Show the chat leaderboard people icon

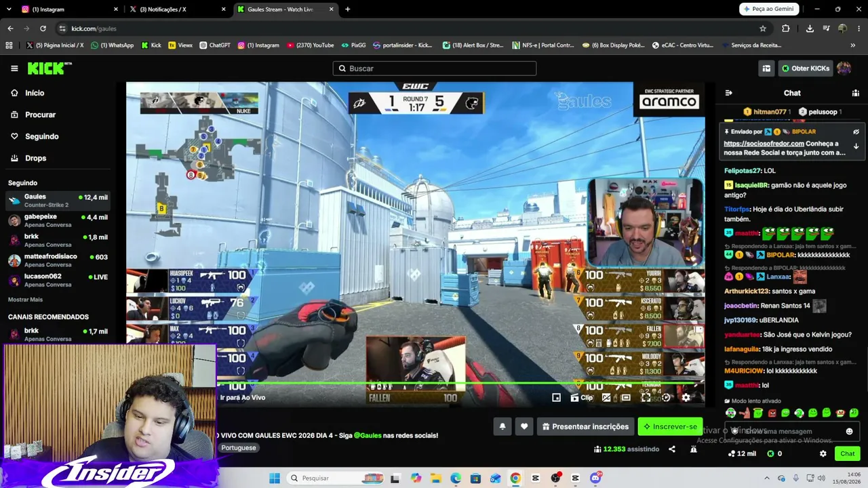click(x=856, y=93)
